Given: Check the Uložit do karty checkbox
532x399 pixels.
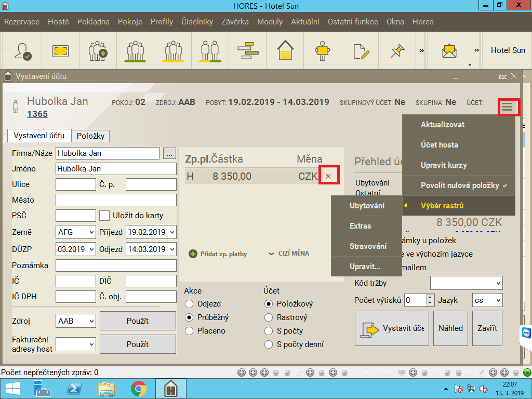Looking at the screenshot, I should click(x=104, y=216).
